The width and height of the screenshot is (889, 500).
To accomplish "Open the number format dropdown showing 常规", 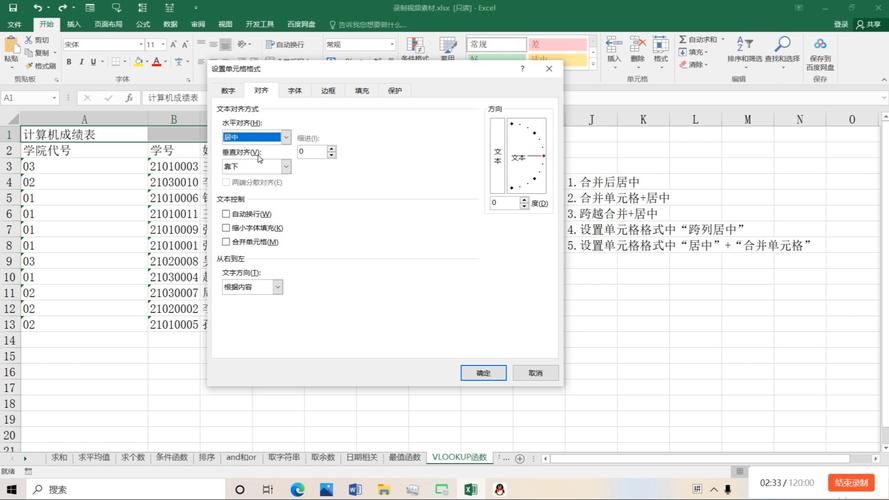I will [x=392, y=44].
